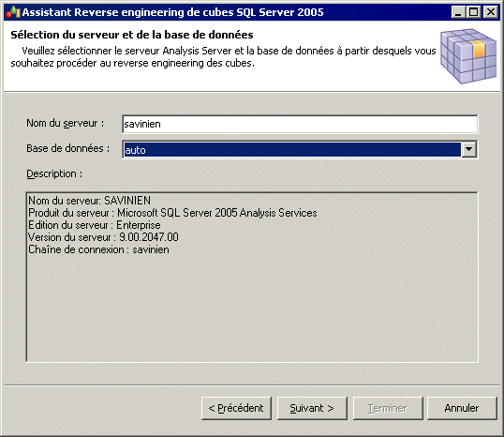
Task: Click the 'Description :' label
Action: [x=54, y=173]
